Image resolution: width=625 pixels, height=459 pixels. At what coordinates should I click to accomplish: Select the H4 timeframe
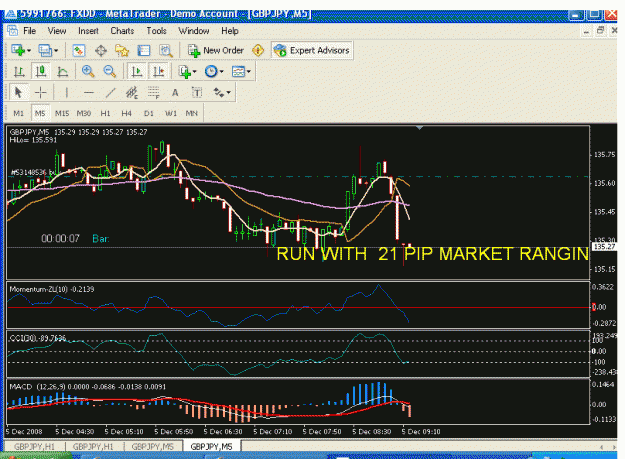coord(126,113)
